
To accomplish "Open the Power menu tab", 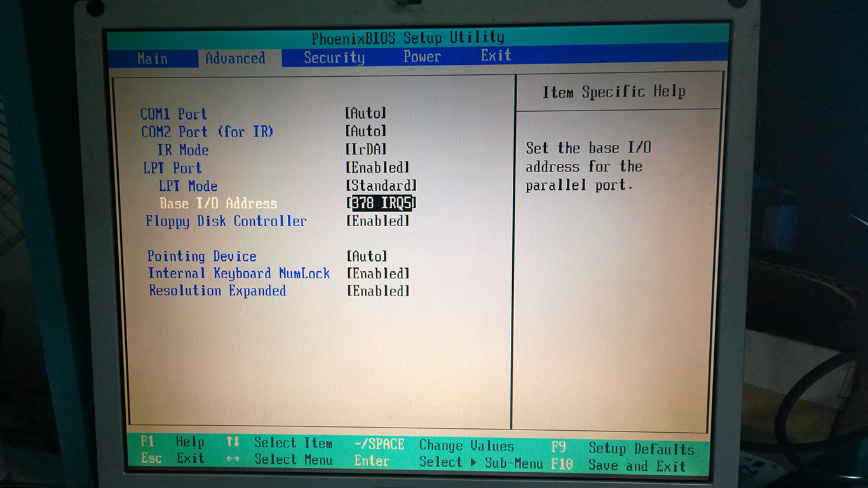I will (x=422, y=57).
